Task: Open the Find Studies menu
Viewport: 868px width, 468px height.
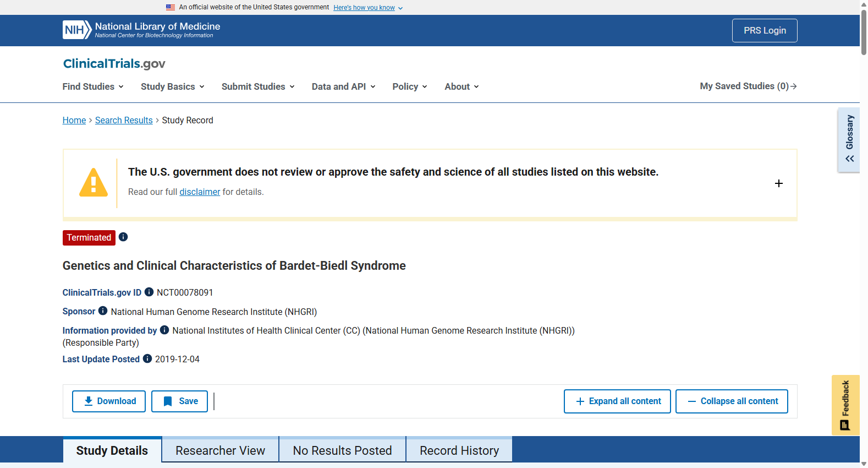Action: (93, 86)
